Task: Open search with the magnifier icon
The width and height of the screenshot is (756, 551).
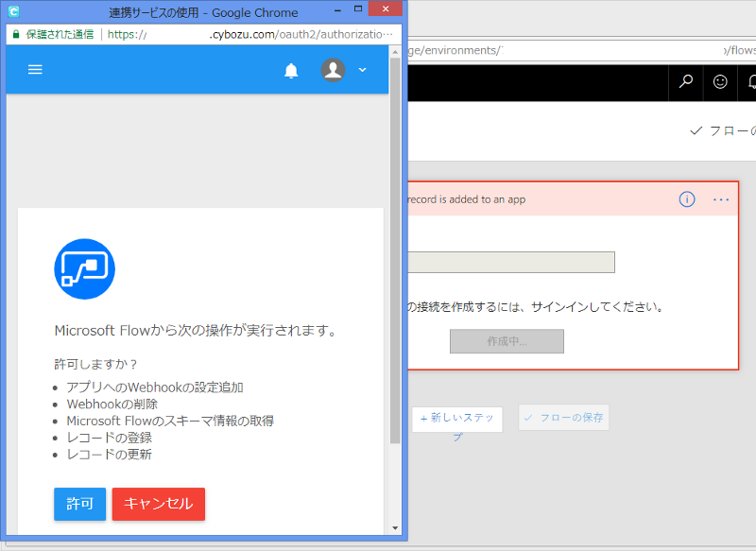Action: tap(686, 82)
